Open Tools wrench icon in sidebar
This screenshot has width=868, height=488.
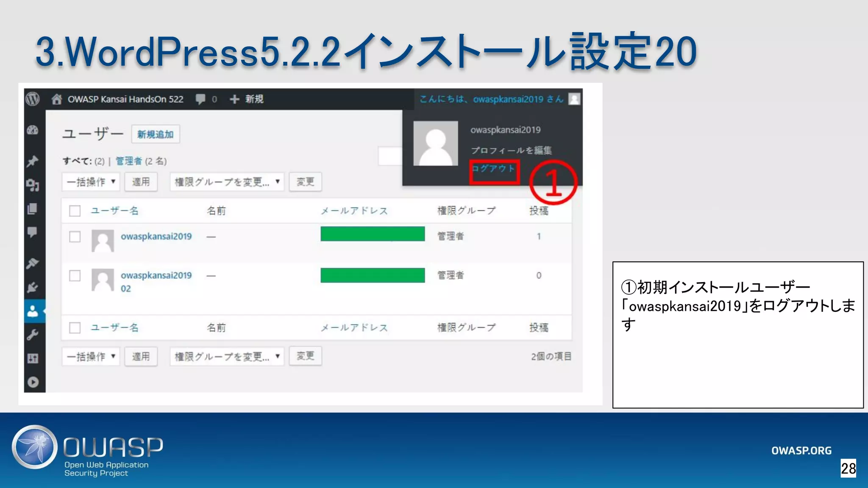(33, 335)
